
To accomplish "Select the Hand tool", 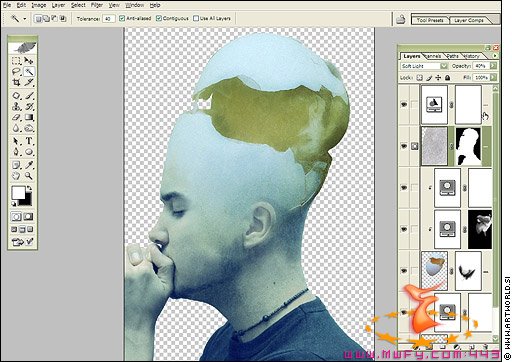I will pyautogui.click(x=16, y=176).
